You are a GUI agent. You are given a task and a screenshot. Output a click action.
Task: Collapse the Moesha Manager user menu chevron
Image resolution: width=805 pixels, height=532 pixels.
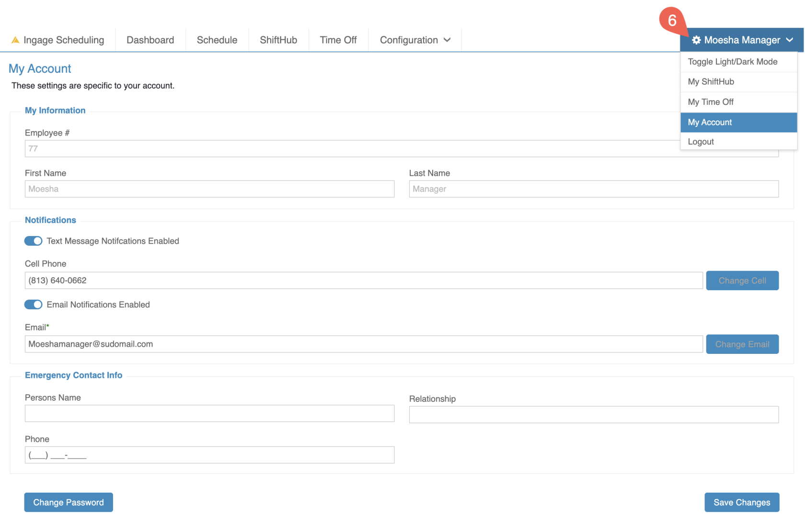pos(790,40)
